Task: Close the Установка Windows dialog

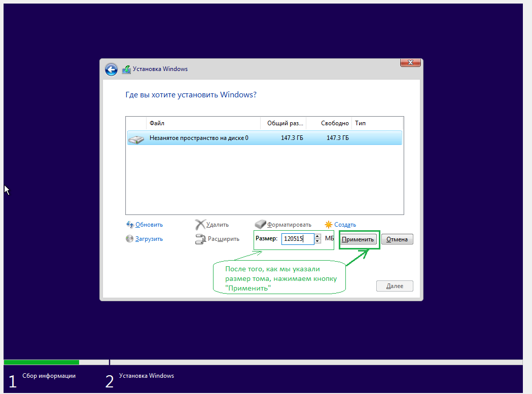Action: pos(410,62)
